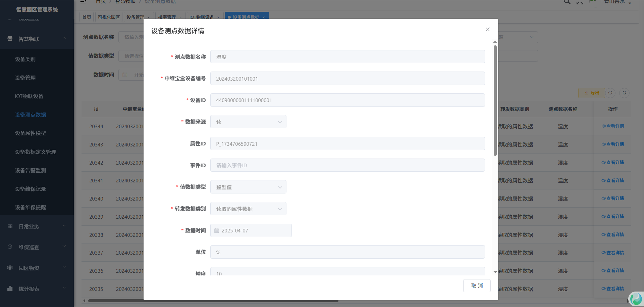Image resolution: width=644 pixels, height=307 pixels.
Task: Open the 值数据类型 dropdown showing 整型值
Action: click(x=248, y=187)
